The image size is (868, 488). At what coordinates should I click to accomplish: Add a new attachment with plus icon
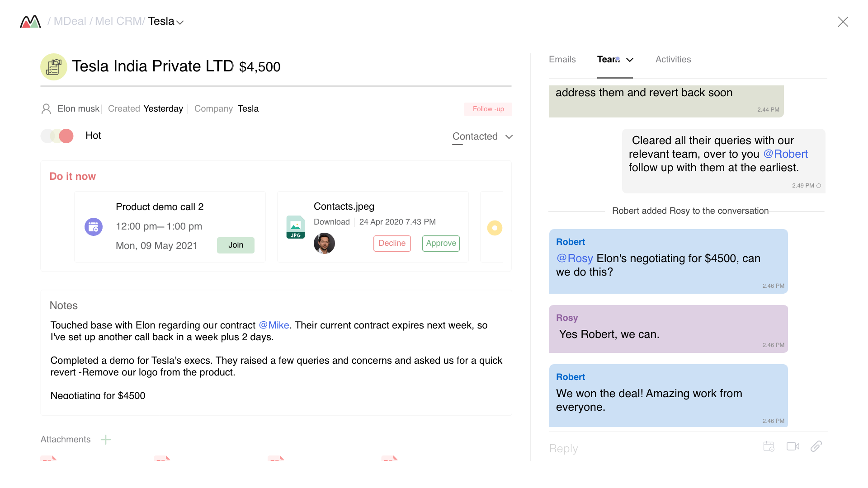[x=106, y=440]
